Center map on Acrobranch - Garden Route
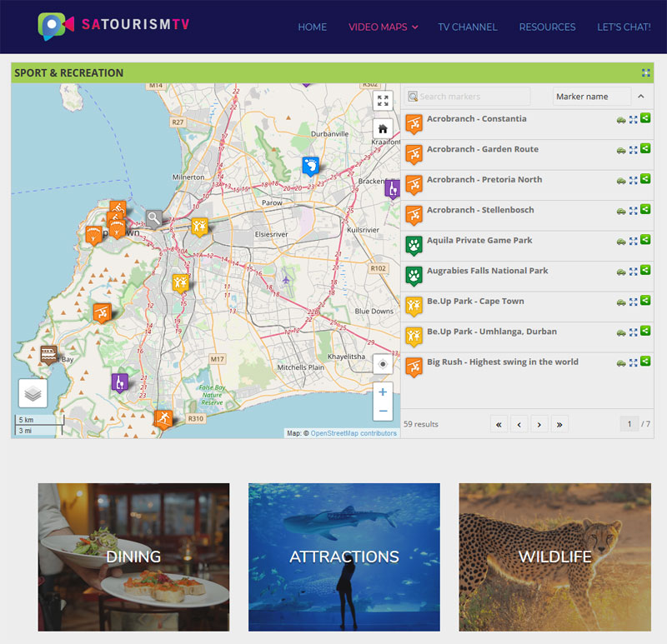The height and width of the screenshot is (644, 667). [x=634, y=150]
